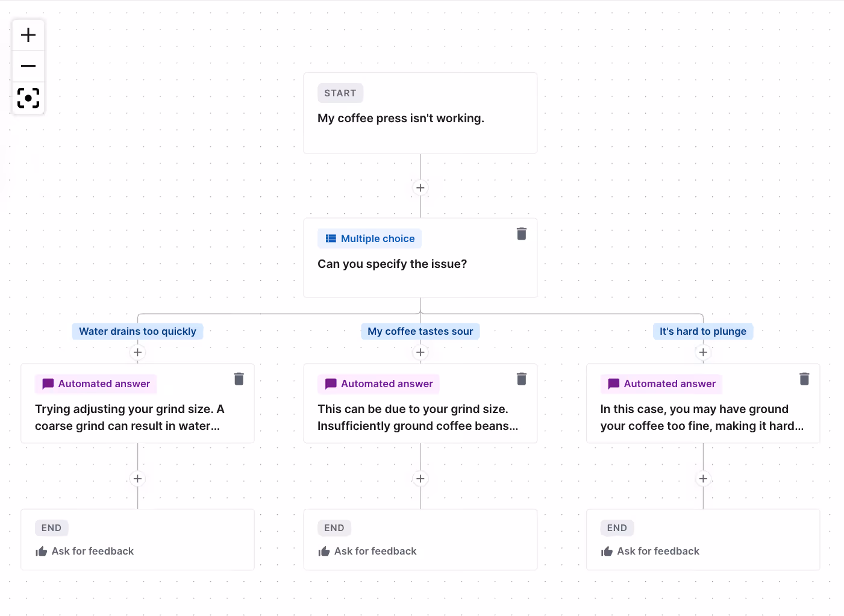Screen dimensions: 844x616
Task: Click the trash icon on the leftmost Automated answer
Action: [x=239, y=379]
